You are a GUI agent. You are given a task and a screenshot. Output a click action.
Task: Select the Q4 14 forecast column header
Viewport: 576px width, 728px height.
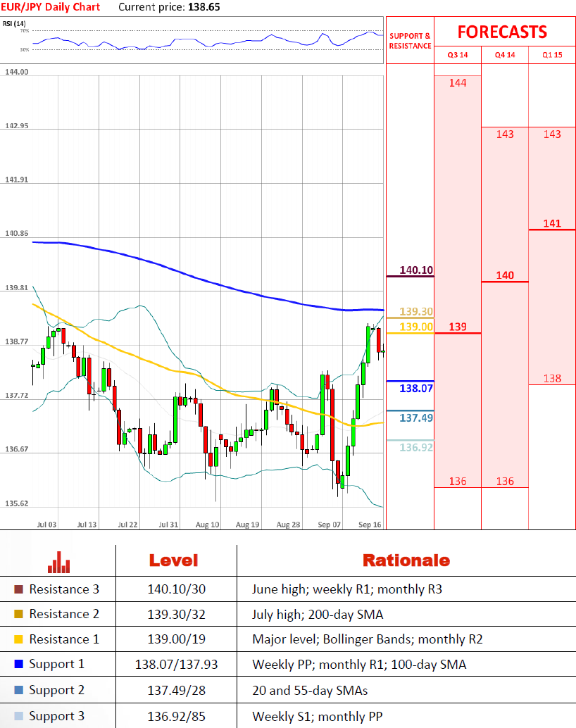505,55
